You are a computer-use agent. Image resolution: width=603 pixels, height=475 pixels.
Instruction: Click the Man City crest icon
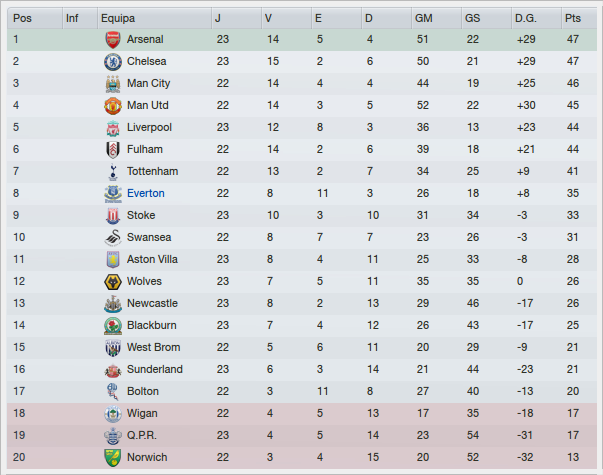coord(112,83)
